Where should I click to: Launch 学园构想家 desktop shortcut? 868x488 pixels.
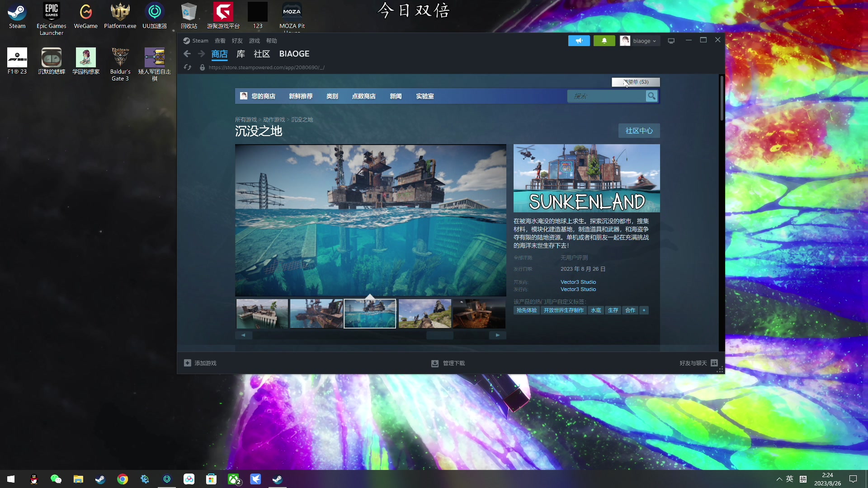pos(86,61)
